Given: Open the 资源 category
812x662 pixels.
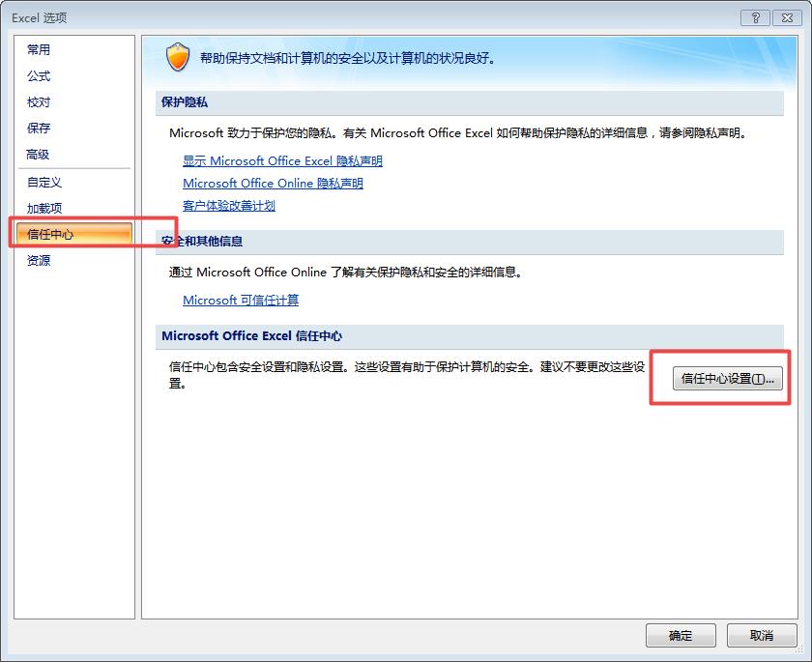Looking at the screenshot, I should tap(39, 260).
